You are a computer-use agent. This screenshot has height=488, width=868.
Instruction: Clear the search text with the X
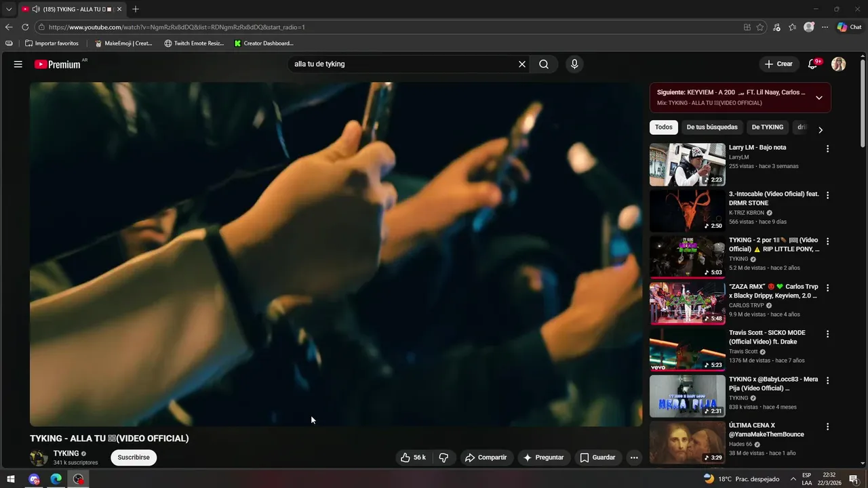(522, 64)
